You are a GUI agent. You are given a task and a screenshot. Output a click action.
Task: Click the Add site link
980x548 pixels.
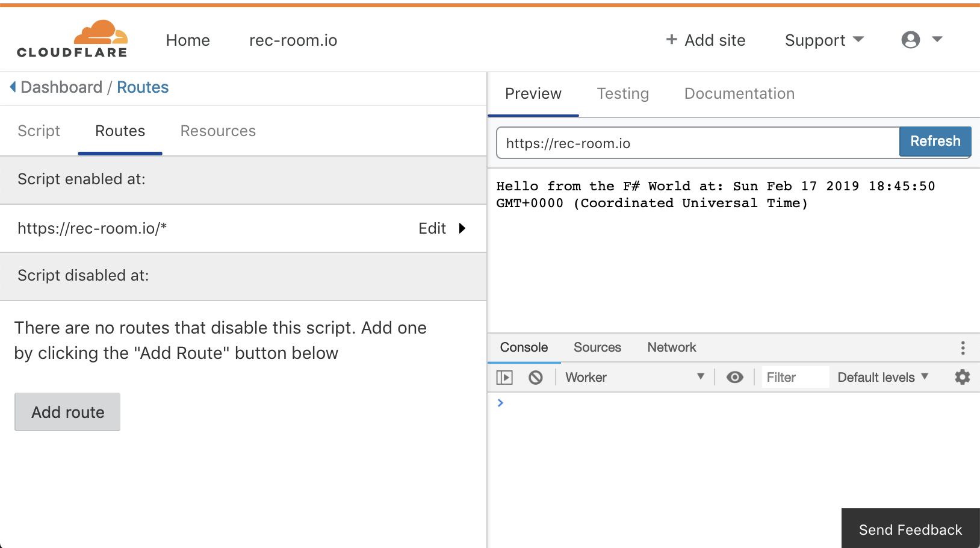tap(706, 40)
